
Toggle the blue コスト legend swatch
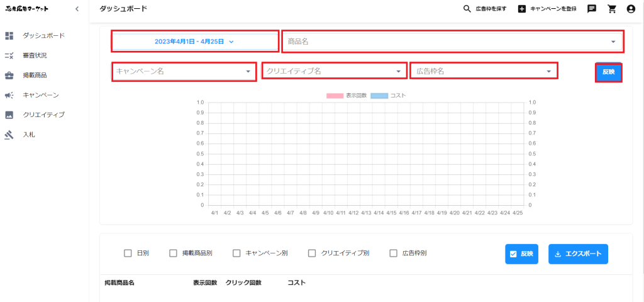[379, 96]
